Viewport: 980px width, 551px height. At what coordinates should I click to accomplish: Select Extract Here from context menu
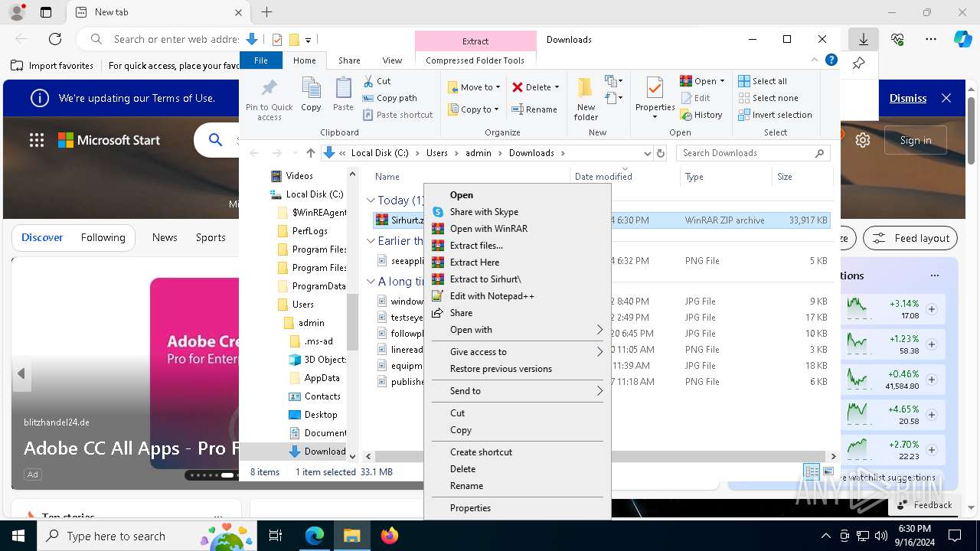pos(518,262)
